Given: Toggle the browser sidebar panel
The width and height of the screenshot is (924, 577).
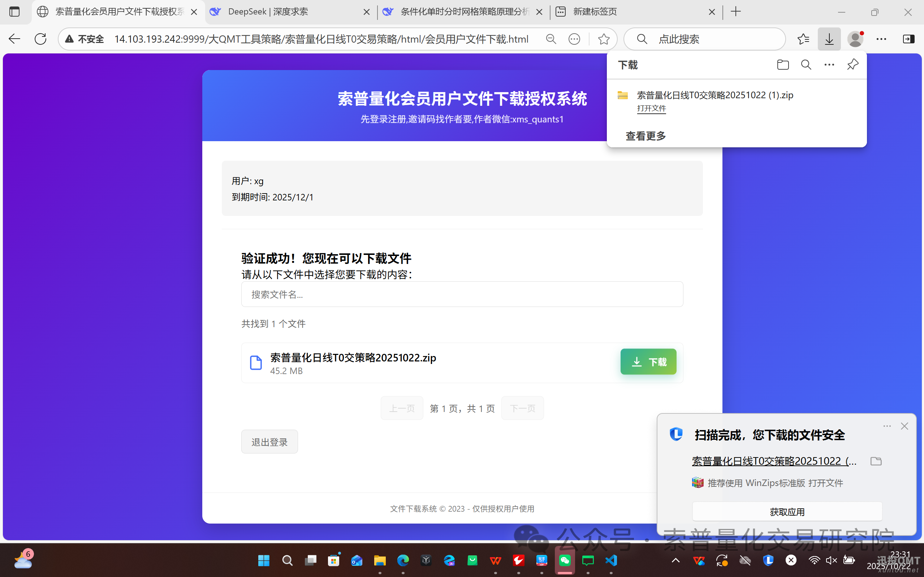Looking at the screenshot, I should pos(908,39).
